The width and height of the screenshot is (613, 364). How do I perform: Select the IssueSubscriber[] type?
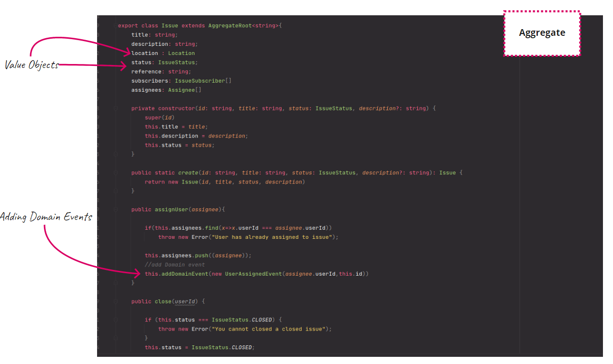(203, 81)
